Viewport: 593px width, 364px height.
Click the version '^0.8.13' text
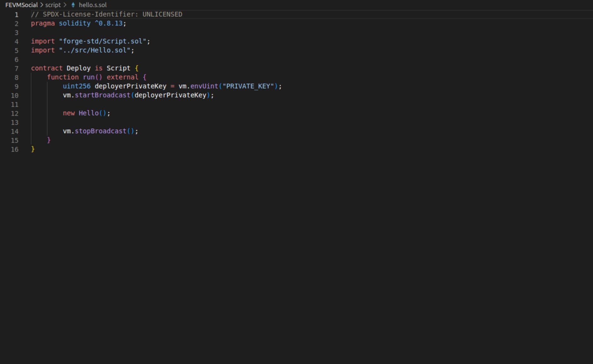(109, 23)
